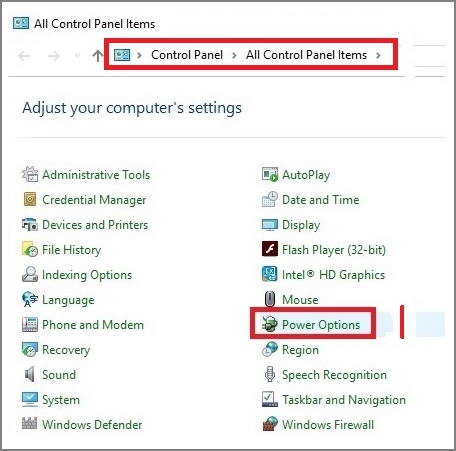
Task: Expand the chevron after All Control Panel Items
Action: 378,55
